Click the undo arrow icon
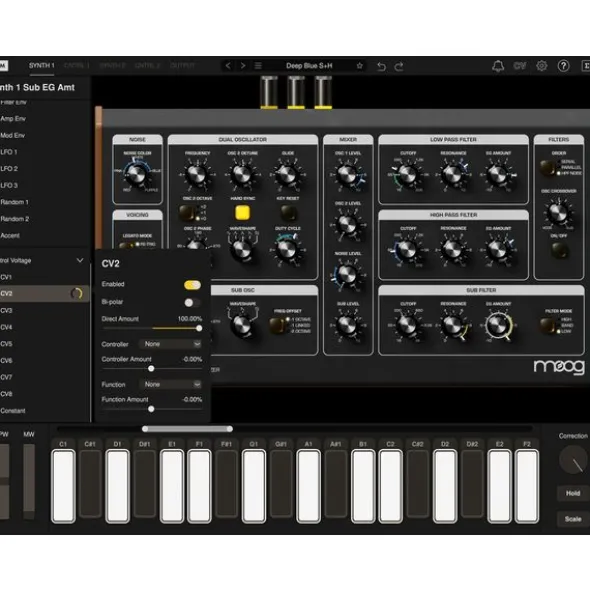 point(381,66)
